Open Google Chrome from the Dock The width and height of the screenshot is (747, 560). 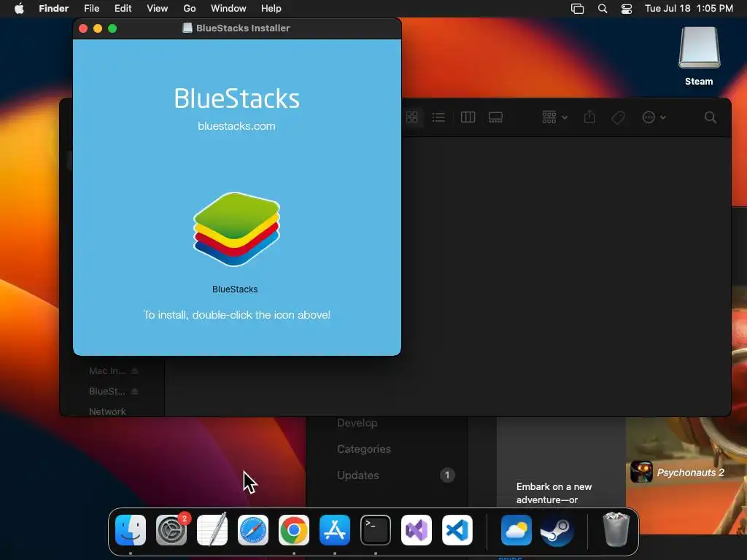294,530
